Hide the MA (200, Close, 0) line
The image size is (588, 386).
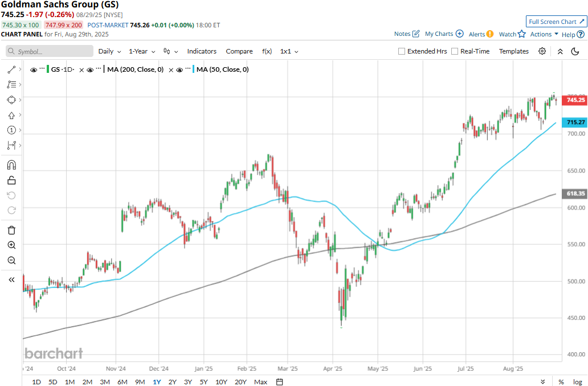(x=90, y=69)
